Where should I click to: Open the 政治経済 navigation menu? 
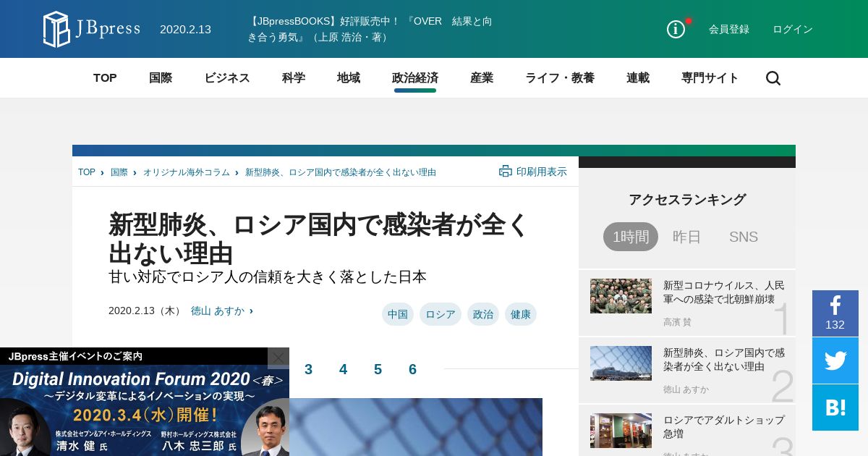pyautogui.click(x=415, y=78)
